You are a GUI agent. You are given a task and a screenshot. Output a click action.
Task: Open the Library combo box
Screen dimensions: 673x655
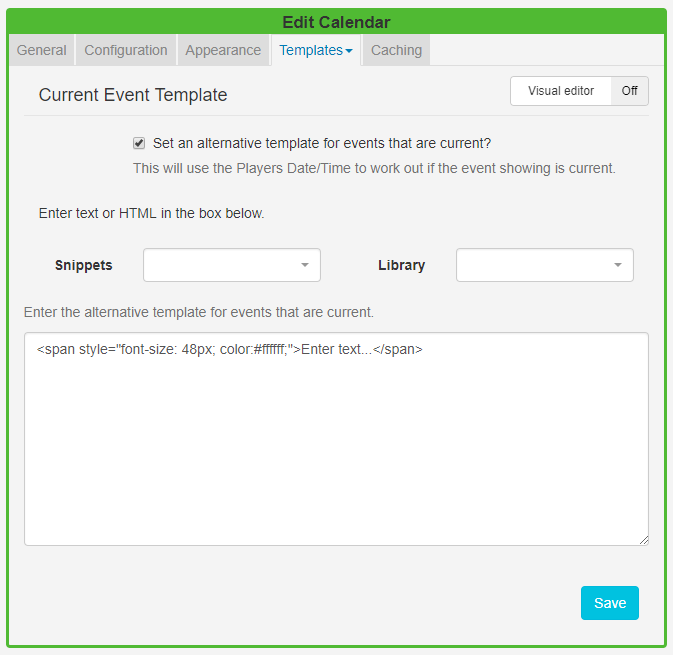pos(544,265)
